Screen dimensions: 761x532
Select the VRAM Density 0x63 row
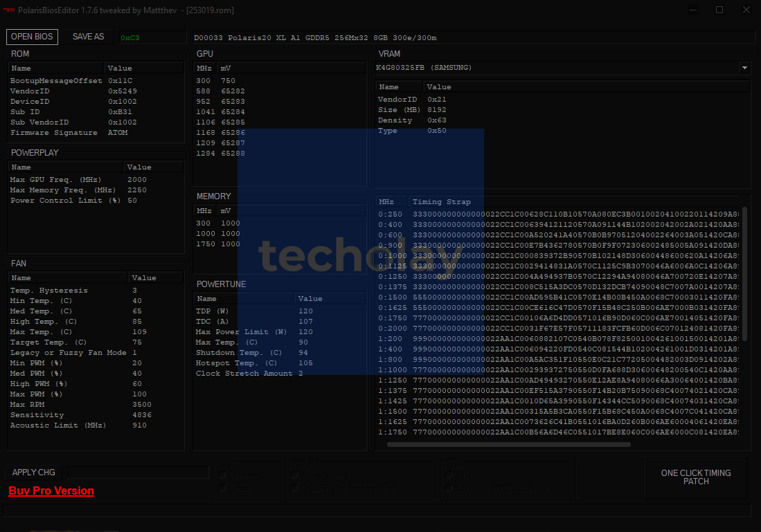(x=563, y=120)
